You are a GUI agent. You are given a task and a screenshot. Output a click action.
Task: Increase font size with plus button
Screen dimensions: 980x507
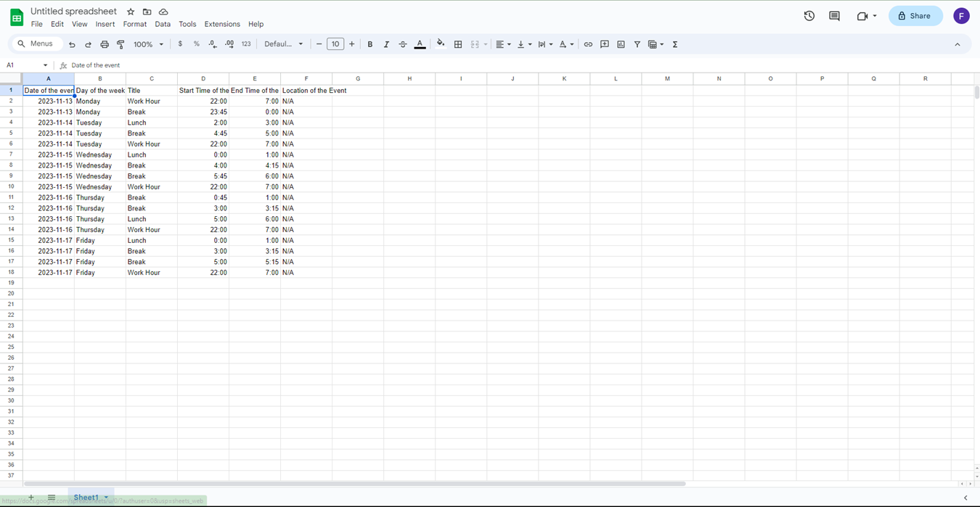[x=352, y=44]
